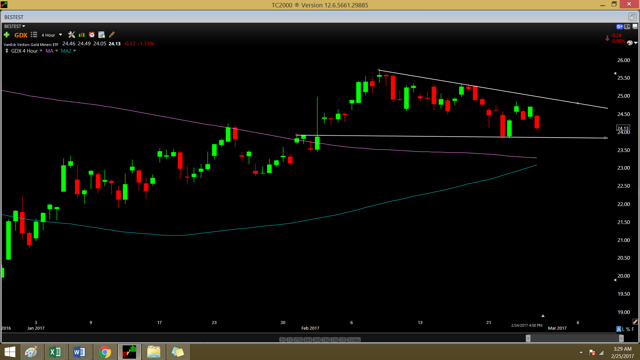
Task: Click the color palette icon at top right
Action: (630, 43)
